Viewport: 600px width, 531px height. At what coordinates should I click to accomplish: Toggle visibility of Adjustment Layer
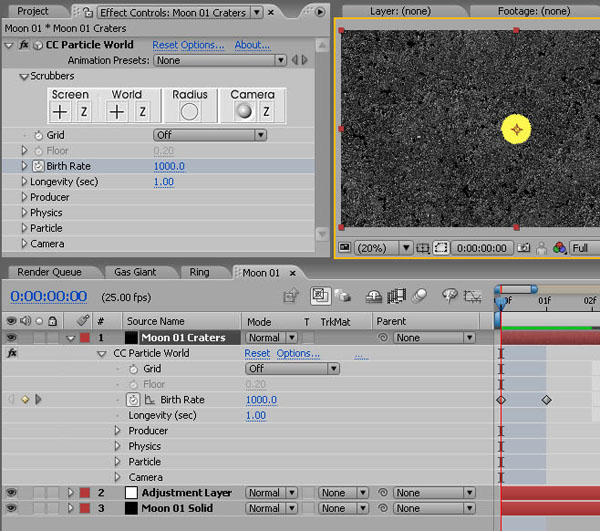[10, 493]
